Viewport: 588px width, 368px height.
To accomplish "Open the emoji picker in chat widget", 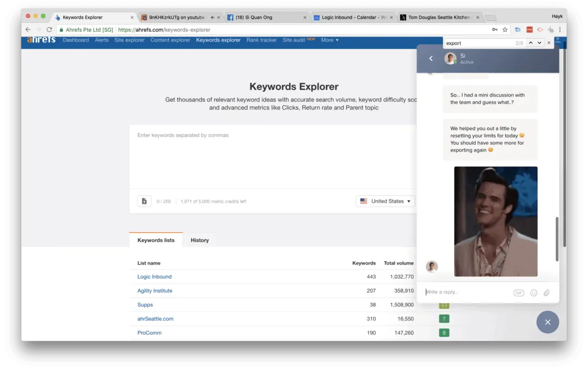I will tap(534, 292).
